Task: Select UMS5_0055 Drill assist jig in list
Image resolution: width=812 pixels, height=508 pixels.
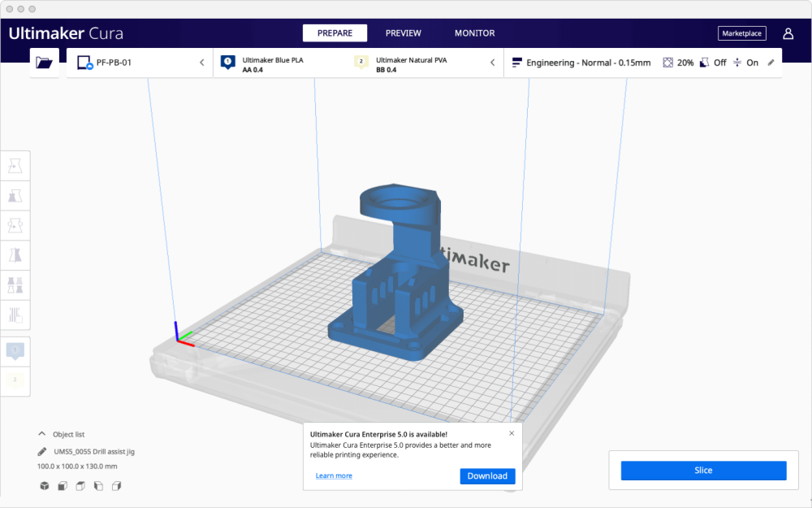Action: click(x=94, y=451)
